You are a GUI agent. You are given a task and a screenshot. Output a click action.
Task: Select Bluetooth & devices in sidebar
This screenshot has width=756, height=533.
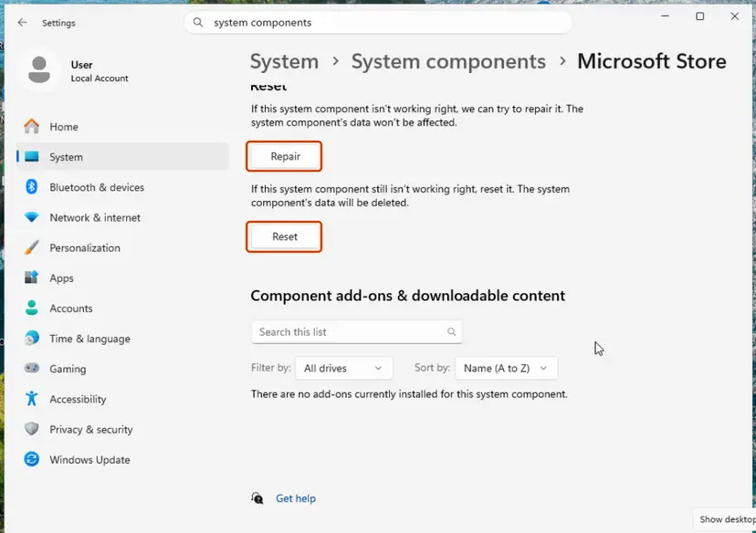pos(97,187)
